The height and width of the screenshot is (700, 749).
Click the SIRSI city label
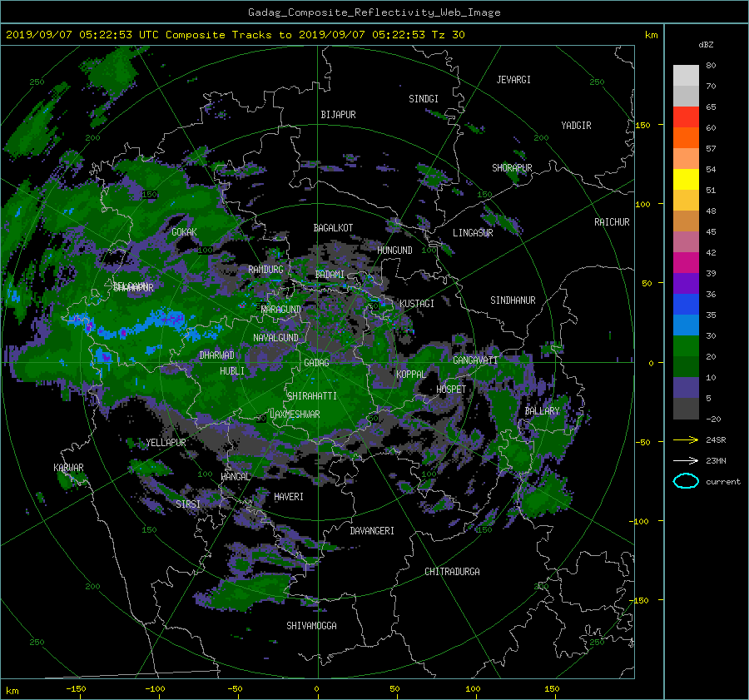[x=188, y=504]
